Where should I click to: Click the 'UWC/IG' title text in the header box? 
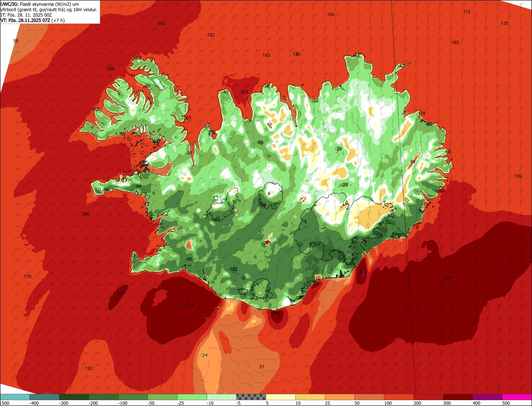[10, 4]
